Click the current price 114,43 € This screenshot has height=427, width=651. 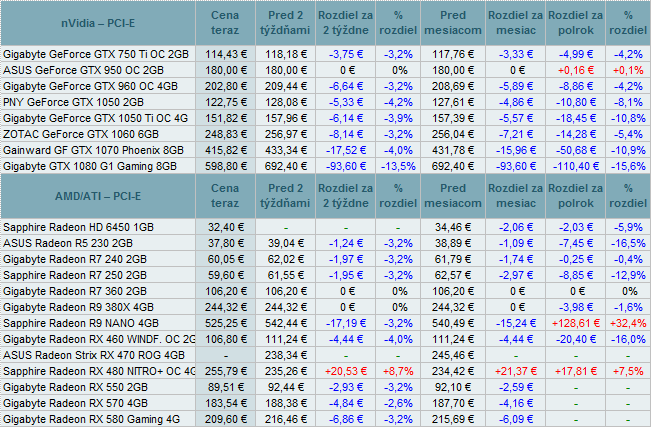tap(226, 54)
